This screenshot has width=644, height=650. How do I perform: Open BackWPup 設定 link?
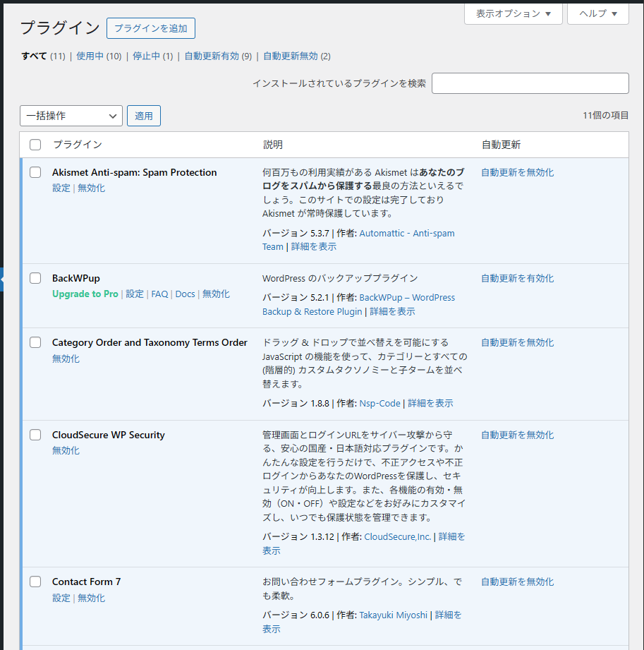pos(135,294)
